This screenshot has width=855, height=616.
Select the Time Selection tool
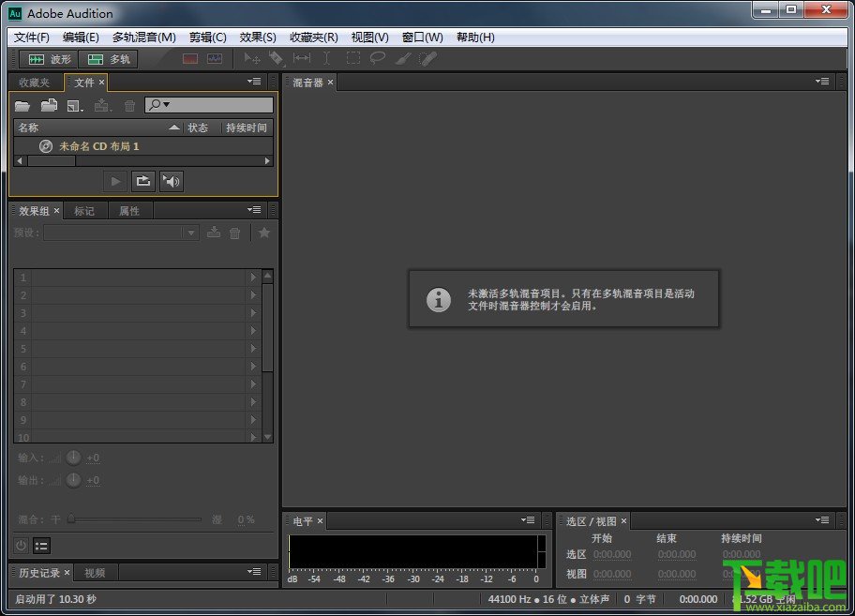tap(326, 58)
